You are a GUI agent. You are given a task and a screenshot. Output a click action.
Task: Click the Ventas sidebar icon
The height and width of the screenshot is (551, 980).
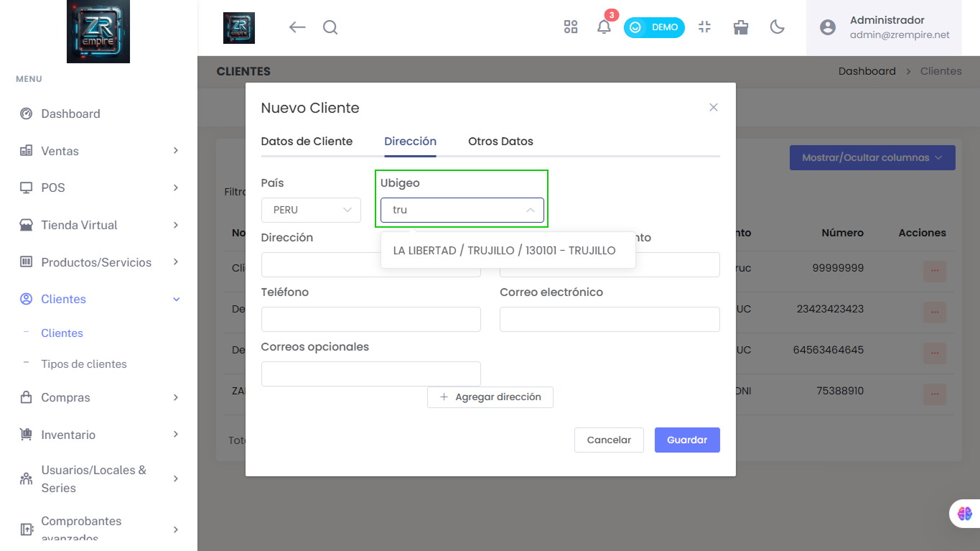tap(27, 151)
